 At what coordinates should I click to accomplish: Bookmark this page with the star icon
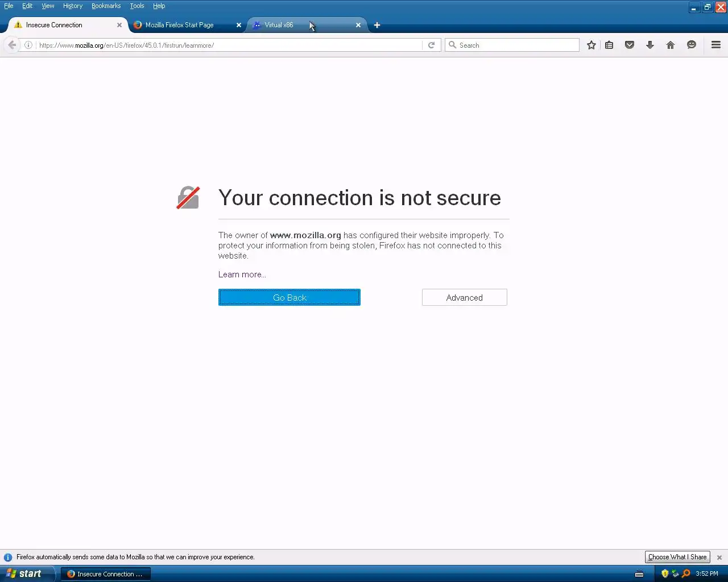click(x=591, y=45)
